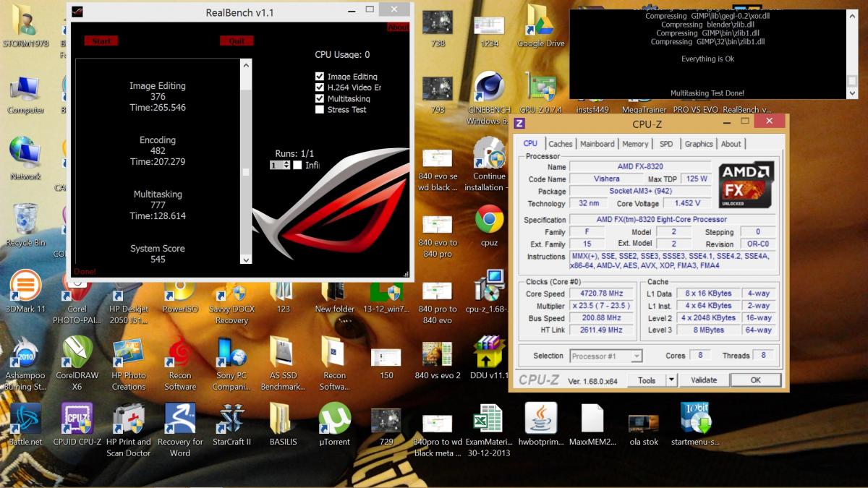Uncheck Image Editing in RealBench

click(x=320, y=77)
